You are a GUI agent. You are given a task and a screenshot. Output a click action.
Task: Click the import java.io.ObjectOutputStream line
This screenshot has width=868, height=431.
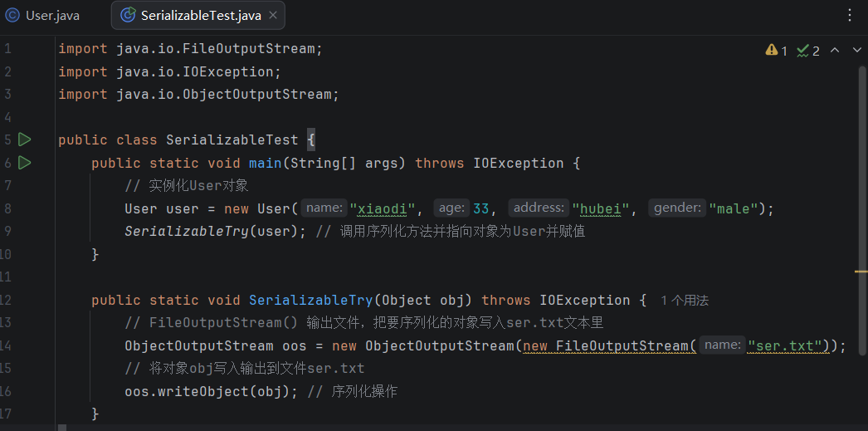(198, 95)
